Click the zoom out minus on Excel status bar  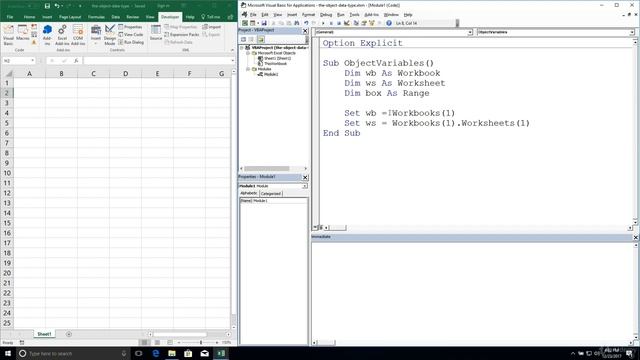[179, 342]
